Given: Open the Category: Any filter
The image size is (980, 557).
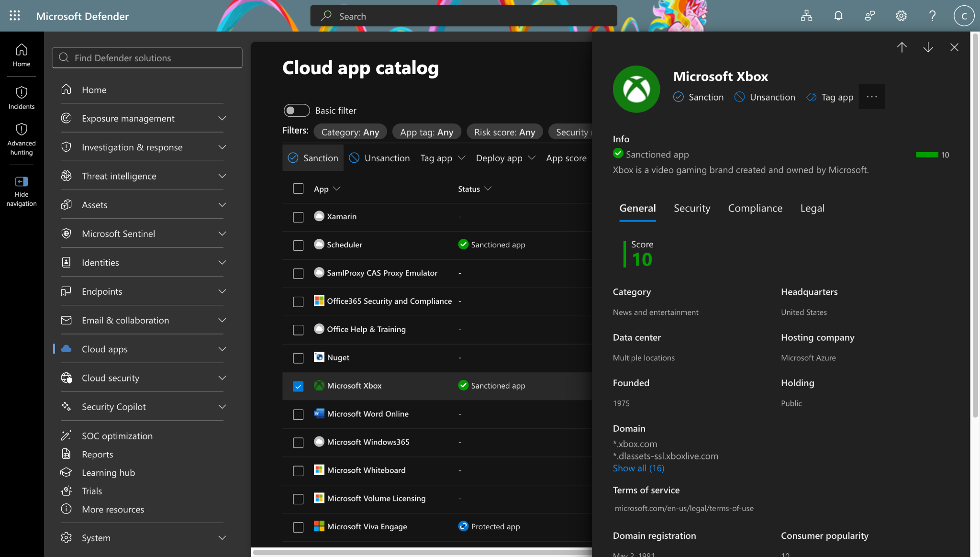Looking at the screenshot, I should [350, 132].
